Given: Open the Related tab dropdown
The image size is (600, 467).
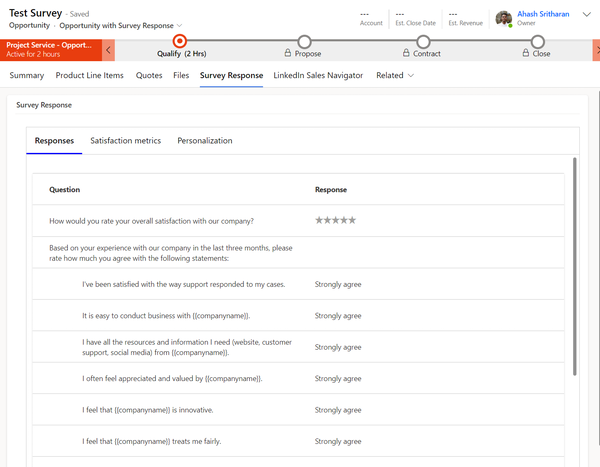Looking at the screenshot, I should [x=395, y=75].
